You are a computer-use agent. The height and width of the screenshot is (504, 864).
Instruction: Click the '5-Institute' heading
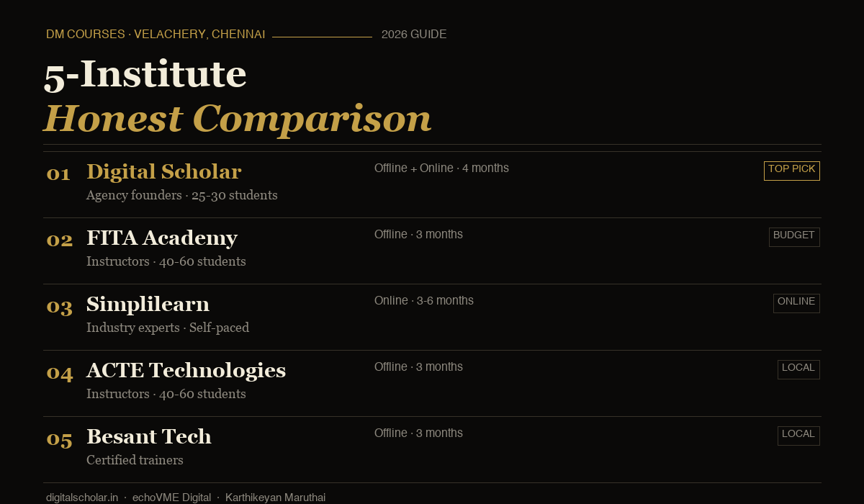click(145, 74)
